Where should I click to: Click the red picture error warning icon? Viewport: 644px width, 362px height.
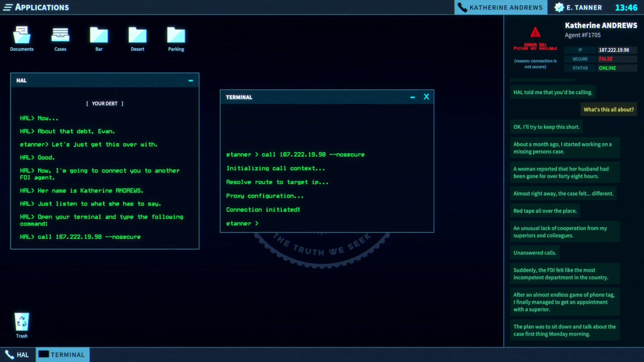535,33
